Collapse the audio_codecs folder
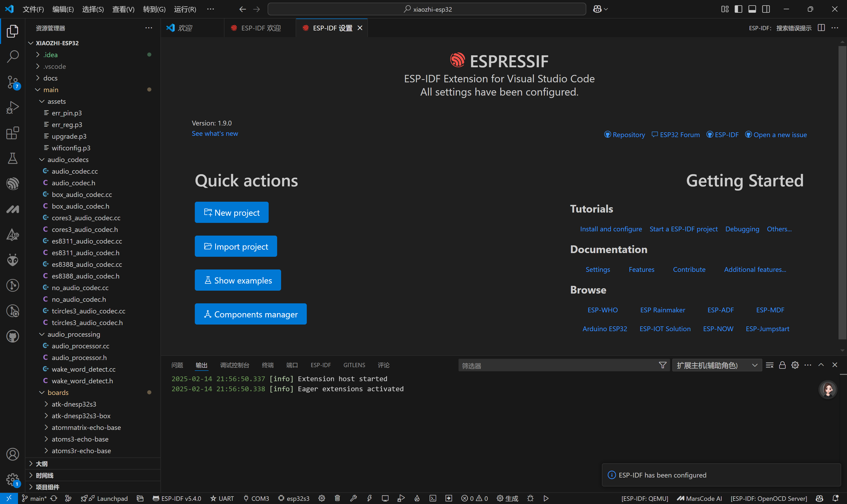The width and height of the screenshot is (847, 504). pyautogui.click(x=42, y=160)
